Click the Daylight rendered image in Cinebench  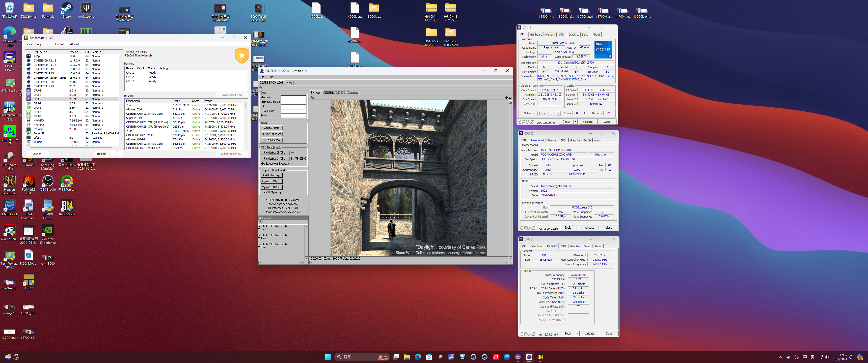click(x=409, y=178)
